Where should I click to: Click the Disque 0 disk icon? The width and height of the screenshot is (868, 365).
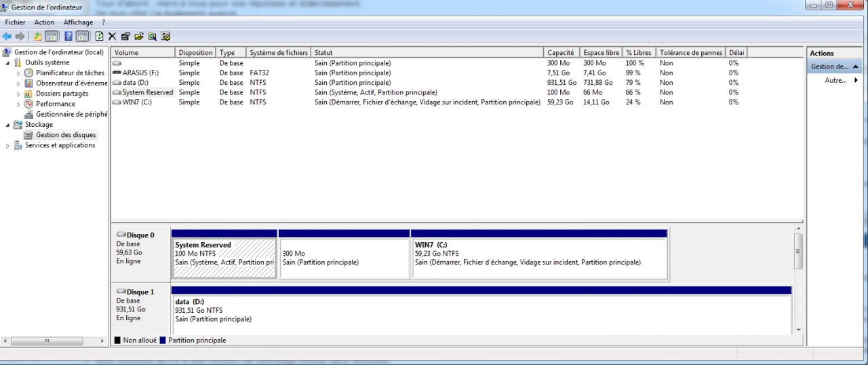tap(121, 235)
